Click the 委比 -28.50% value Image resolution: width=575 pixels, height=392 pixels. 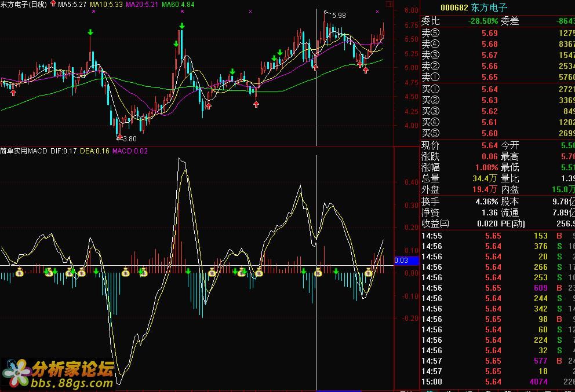483,21
